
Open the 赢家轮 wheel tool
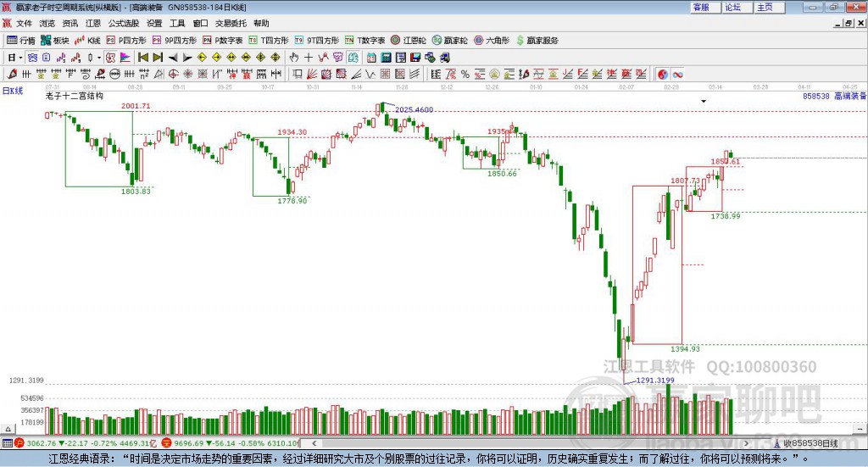coord(450,41)
